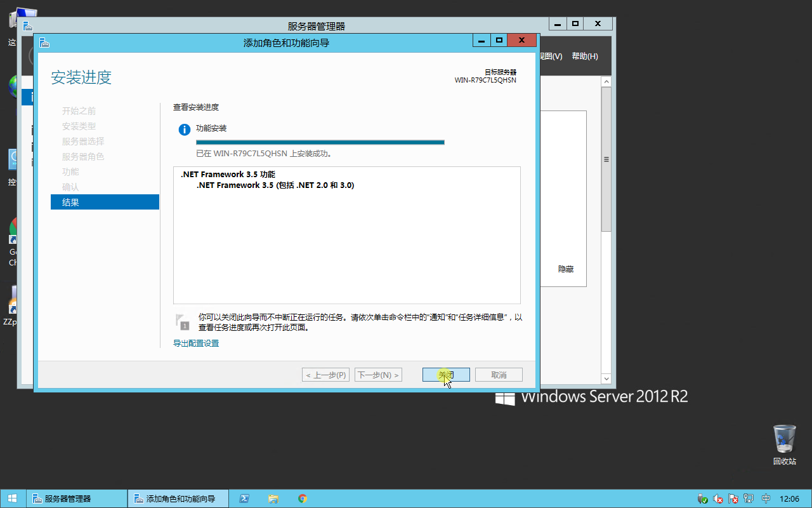Click the target server name WIN-R79C7L5QHSN
This screenshot has height=508, width=812.
point(485,81)
